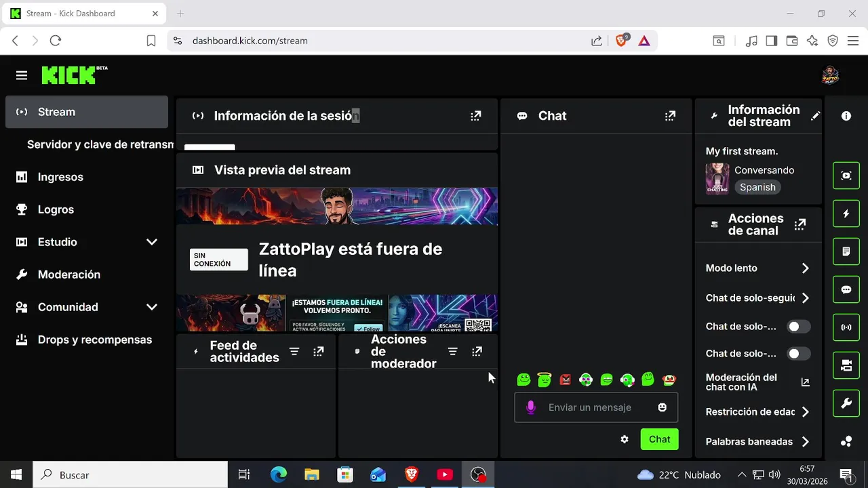Click the info circle icon in right rail

coord(846,116)
